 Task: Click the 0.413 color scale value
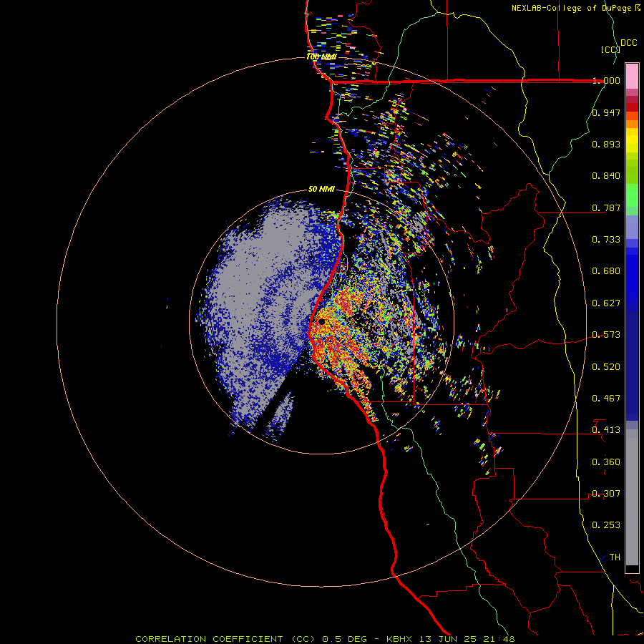coord(606,430)
